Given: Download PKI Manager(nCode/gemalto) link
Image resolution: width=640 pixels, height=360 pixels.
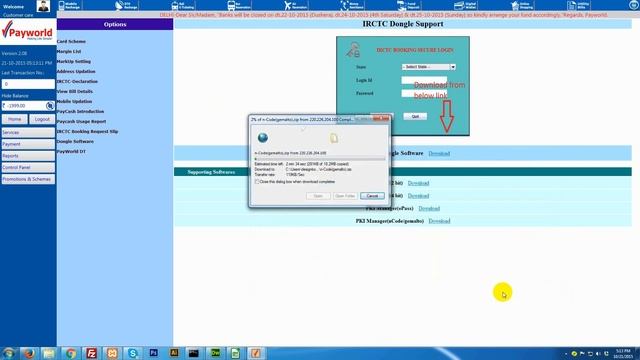Looking at the screenshot, I should point(439,221).
